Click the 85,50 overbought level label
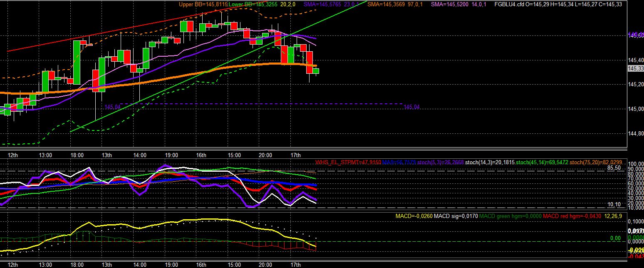644x268 pixels. [614, 168]
